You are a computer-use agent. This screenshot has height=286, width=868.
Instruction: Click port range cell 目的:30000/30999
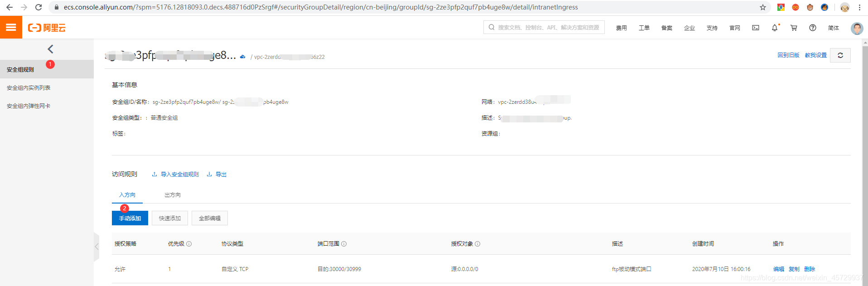click(x=339, y=269)
